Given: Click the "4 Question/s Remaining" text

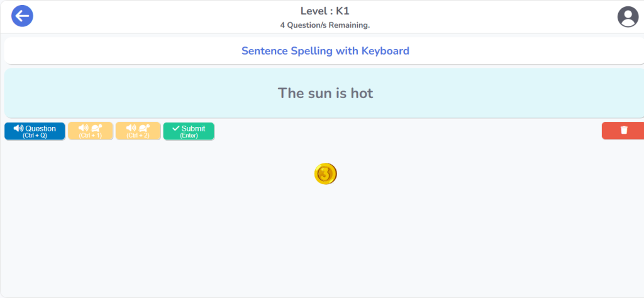Looking at the screenshot, I should coord(325,25).
